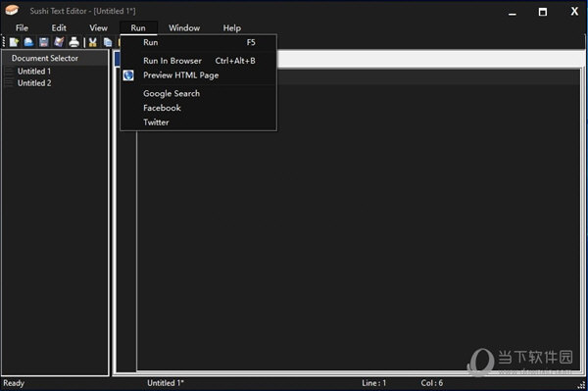Click the Sushi Text Editor app icon
This screenshot has height=391, width=588.
[12, 11]
